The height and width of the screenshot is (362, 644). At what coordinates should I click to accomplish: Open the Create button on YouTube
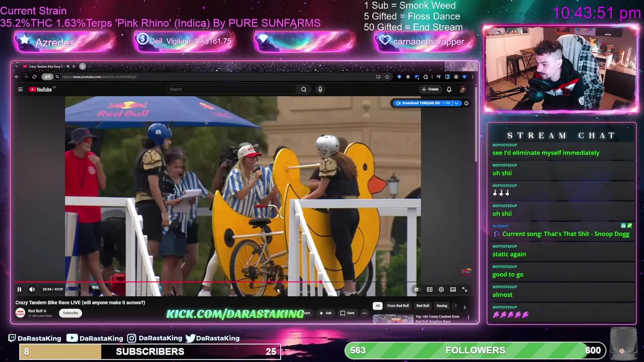(430, 89)
